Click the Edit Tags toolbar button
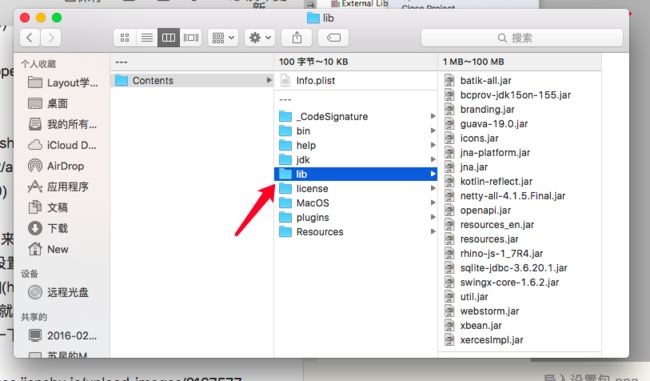 333,38
